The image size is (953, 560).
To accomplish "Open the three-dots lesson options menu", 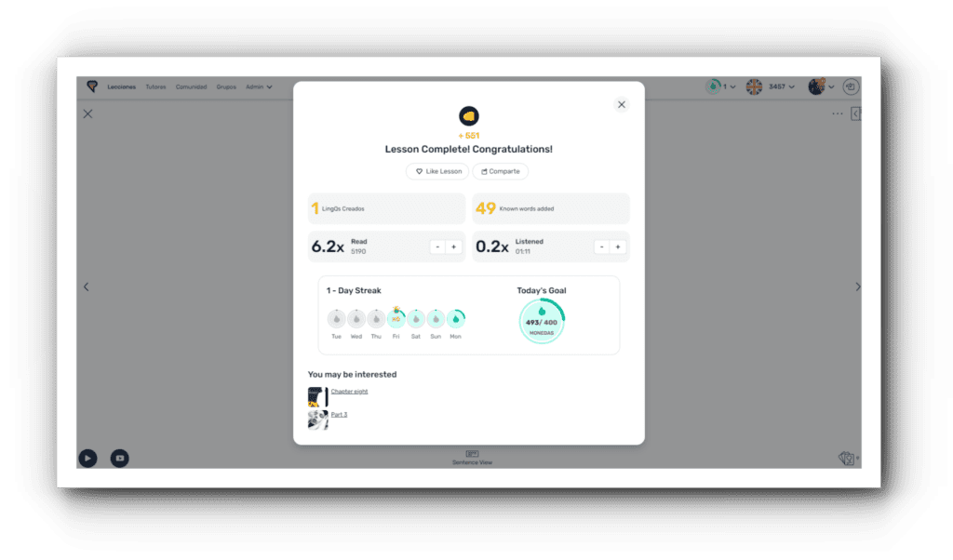I will [x=838, y=113].
